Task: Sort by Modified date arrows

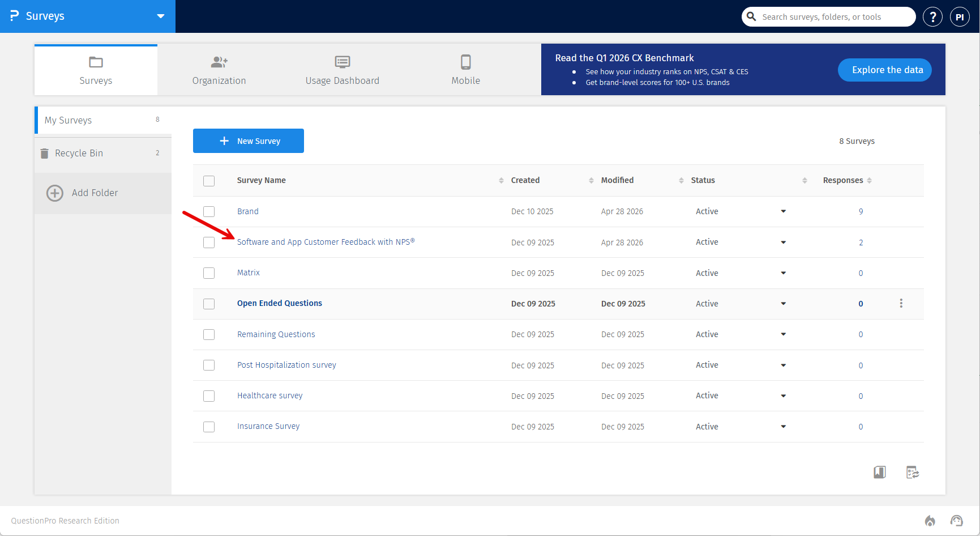Action: pyautogui.click(x=681, y=180)
